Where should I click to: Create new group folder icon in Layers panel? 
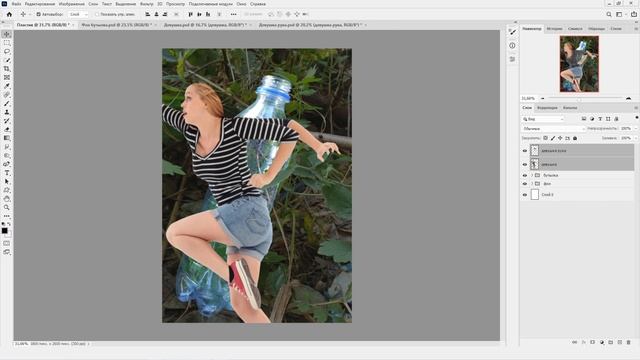(x=611, y=342)
